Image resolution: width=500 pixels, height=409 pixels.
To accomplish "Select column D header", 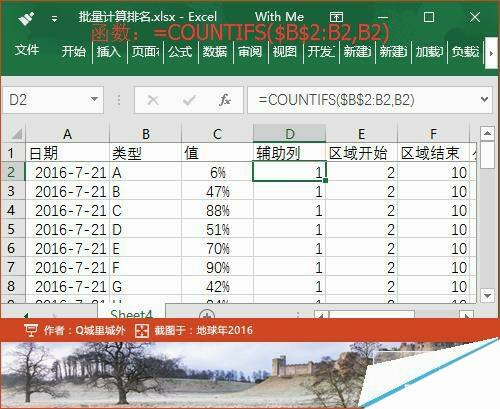I will point(289,134).
